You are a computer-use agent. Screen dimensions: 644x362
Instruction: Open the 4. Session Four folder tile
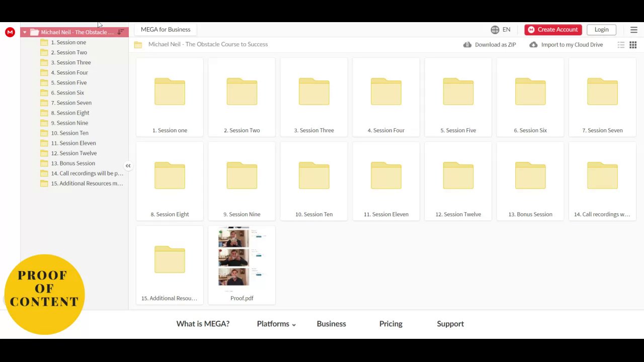point(386,97)
